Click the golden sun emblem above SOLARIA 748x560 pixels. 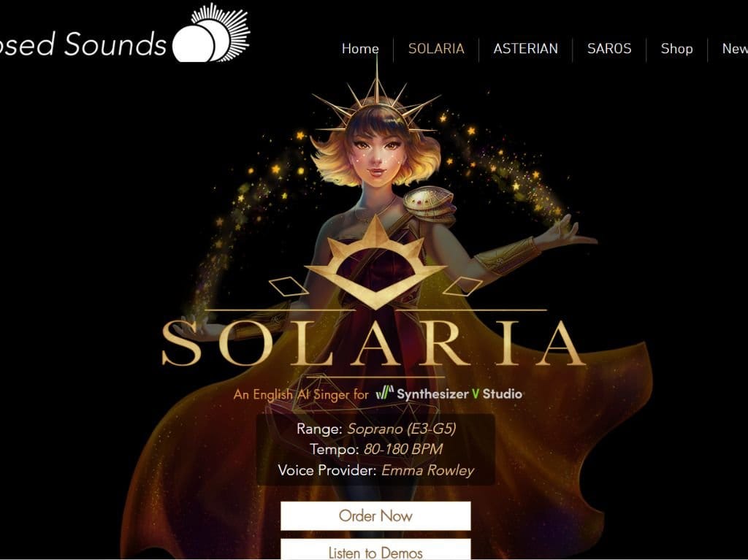coord(376,264)
